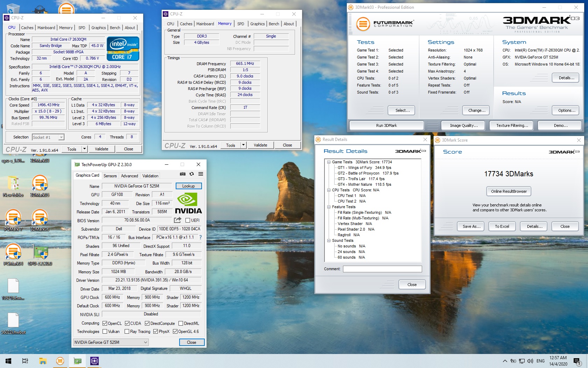Switch to the Caches tab in CPU-Z CPU window
The width and height of the screenshot is (588, 368).
[27, 28]
